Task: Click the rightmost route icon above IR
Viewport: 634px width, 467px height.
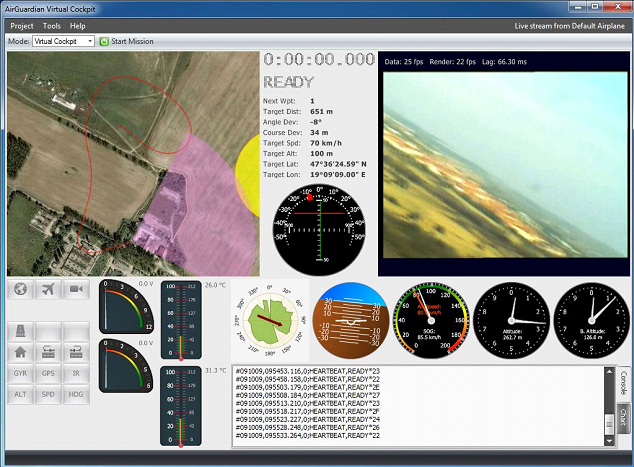Action: pos(76,352)
